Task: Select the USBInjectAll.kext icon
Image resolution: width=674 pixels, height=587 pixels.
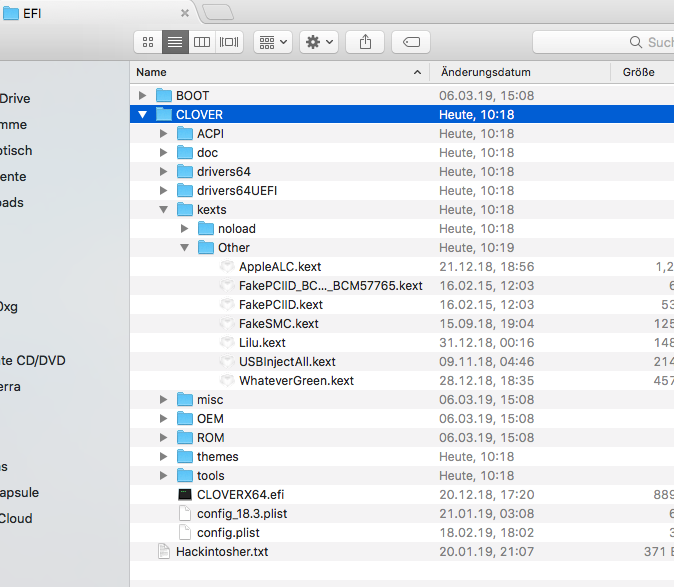Action: [x=227, y=361]
